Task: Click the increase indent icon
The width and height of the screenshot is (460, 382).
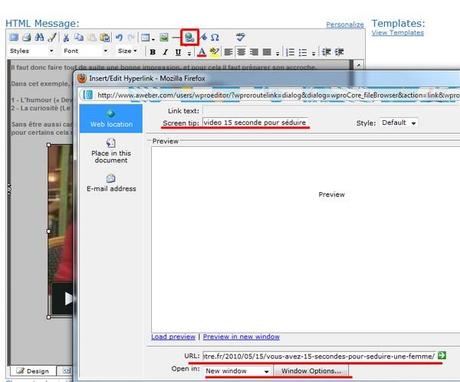Action: coord(339,52)
